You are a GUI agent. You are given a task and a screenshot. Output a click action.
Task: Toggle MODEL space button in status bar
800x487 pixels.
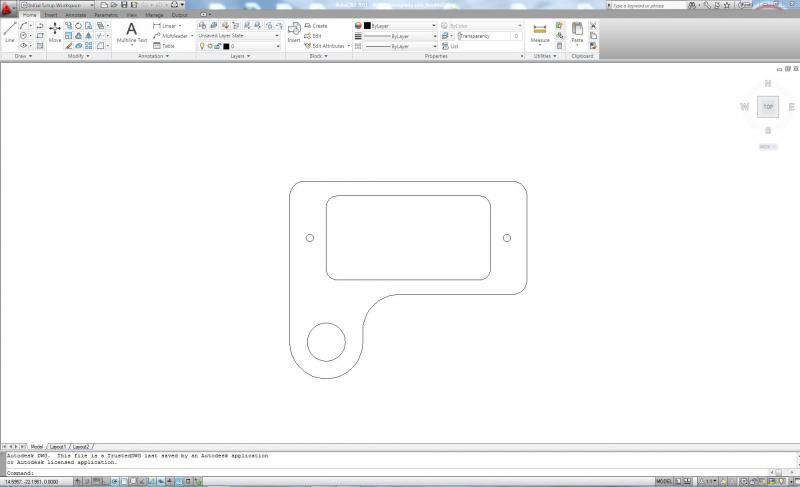tap(663, 481)
